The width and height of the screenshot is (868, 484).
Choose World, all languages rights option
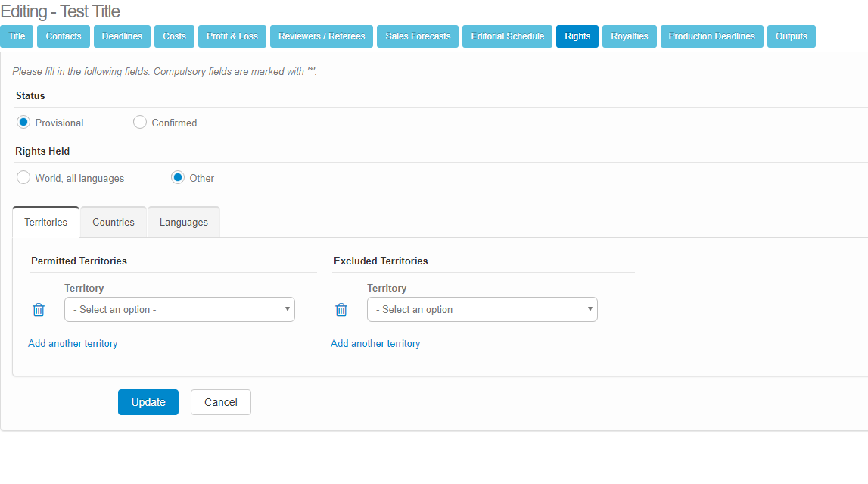(x=23, y=178)
